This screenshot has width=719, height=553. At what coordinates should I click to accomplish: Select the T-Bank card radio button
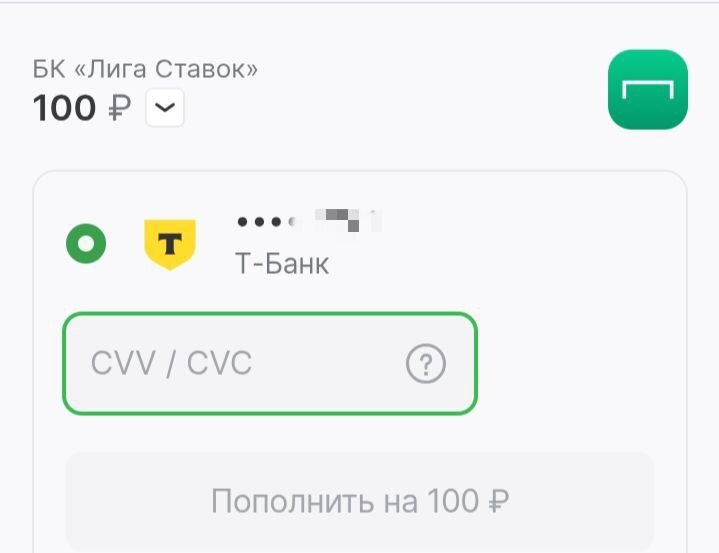[x=86, y=243]
